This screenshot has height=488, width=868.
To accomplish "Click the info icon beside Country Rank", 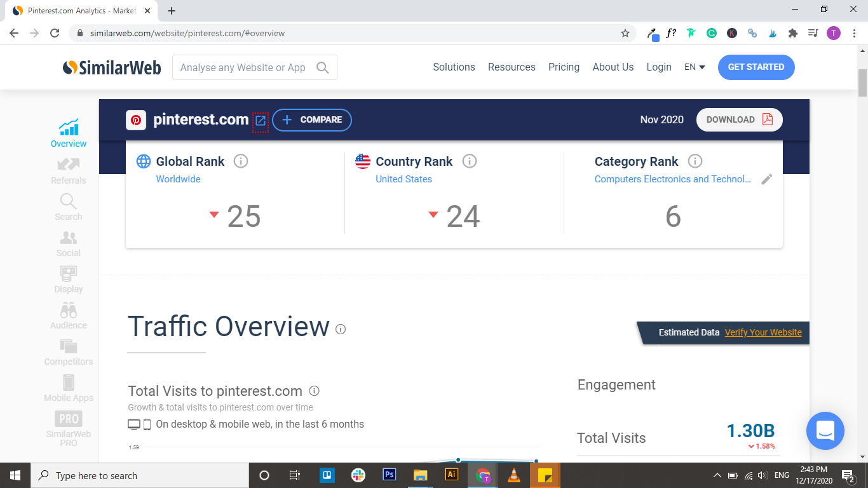I will tap(470, 161).
